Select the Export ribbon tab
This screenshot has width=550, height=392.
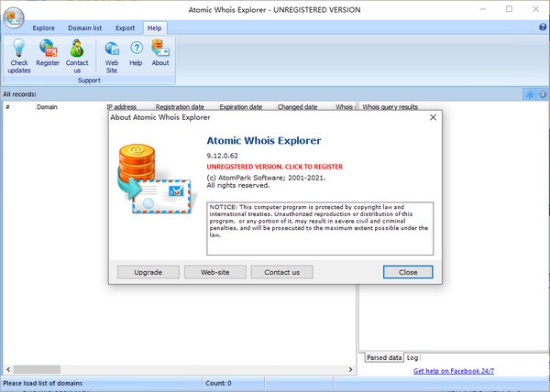click(126, 28)
